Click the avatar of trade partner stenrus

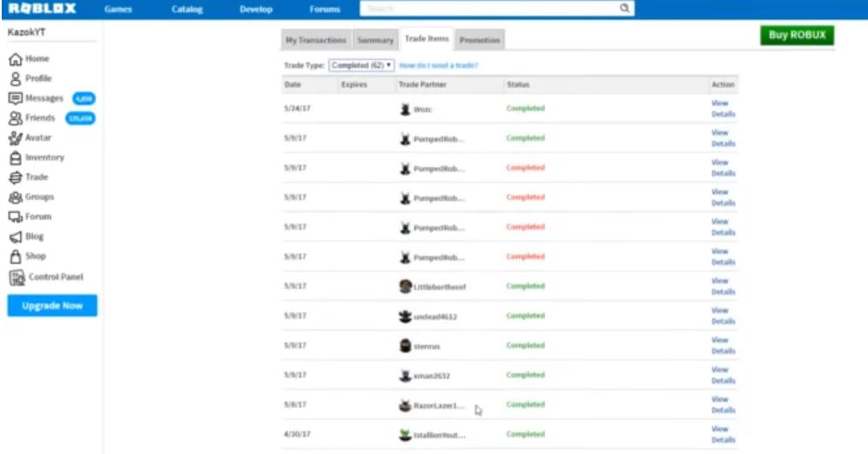click(x=405, y=345)
